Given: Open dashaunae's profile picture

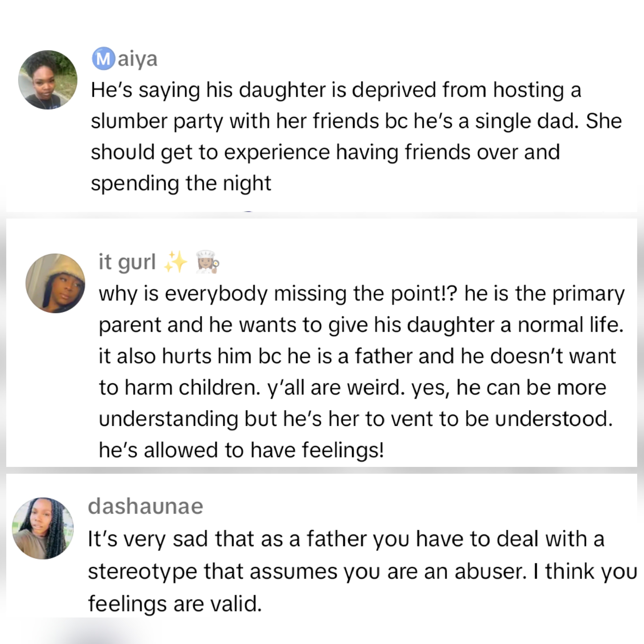Looking at the screenshot, I should (43, 528).
